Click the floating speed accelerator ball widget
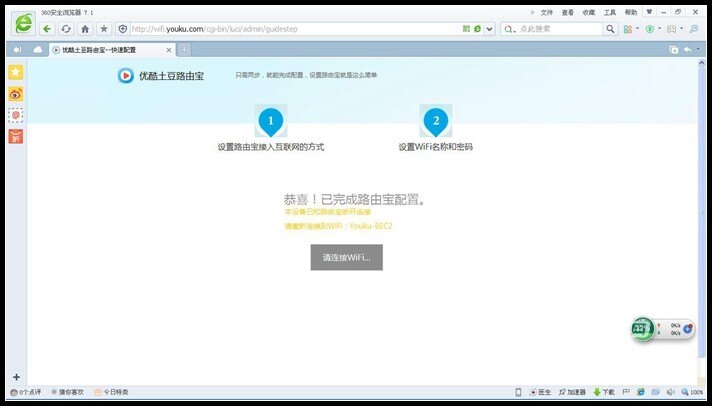 click(x=643, y=328)
